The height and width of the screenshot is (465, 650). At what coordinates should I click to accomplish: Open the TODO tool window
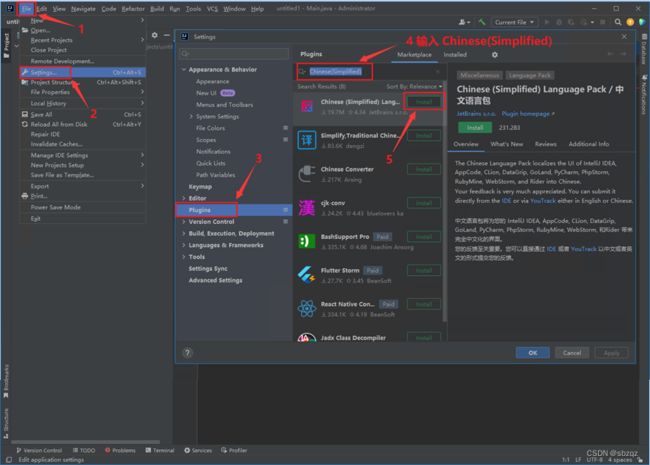[x=84, y=450]
